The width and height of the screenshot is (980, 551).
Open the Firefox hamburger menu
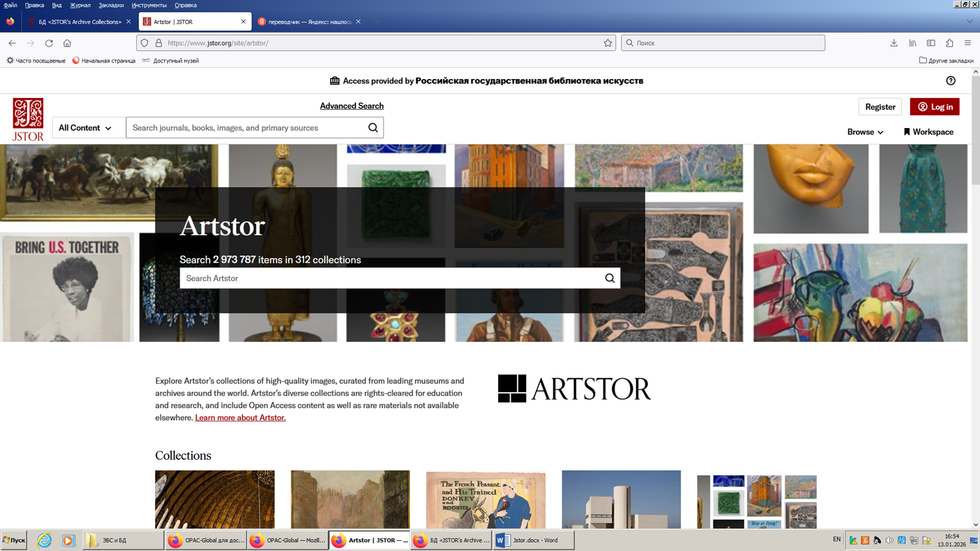click(968, 43)
